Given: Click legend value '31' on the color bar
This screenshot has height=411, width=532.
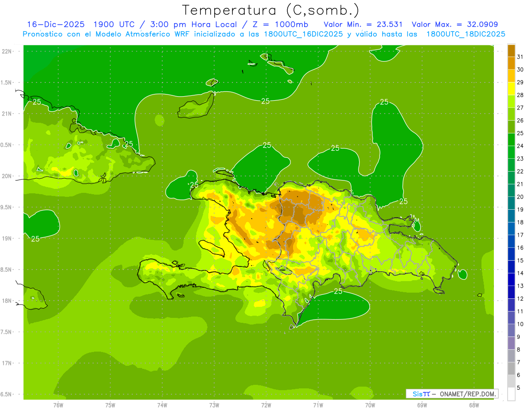Looking at the screenshot, I should (520, 57).
